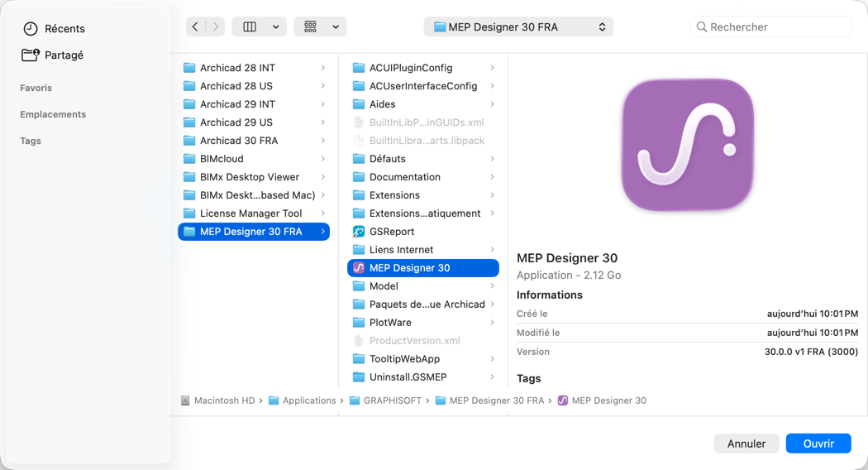Image resolution: width=868 pixels, height=470 pixels.
Task: Click the Tags sidebar heading
Action: coord(31,141)
